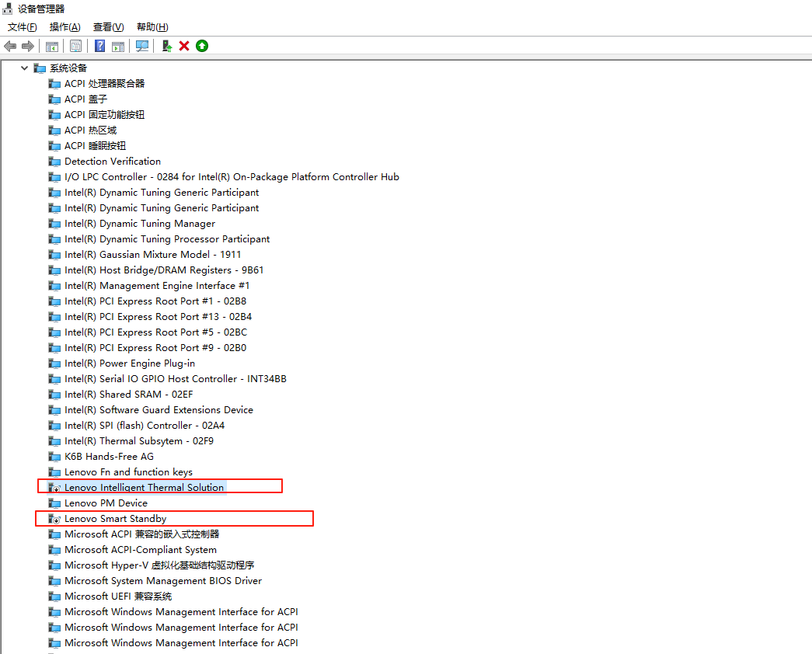Select Intel(R) Management Engine Interface #1
812x654 pixels.
(x=157, y=285)
